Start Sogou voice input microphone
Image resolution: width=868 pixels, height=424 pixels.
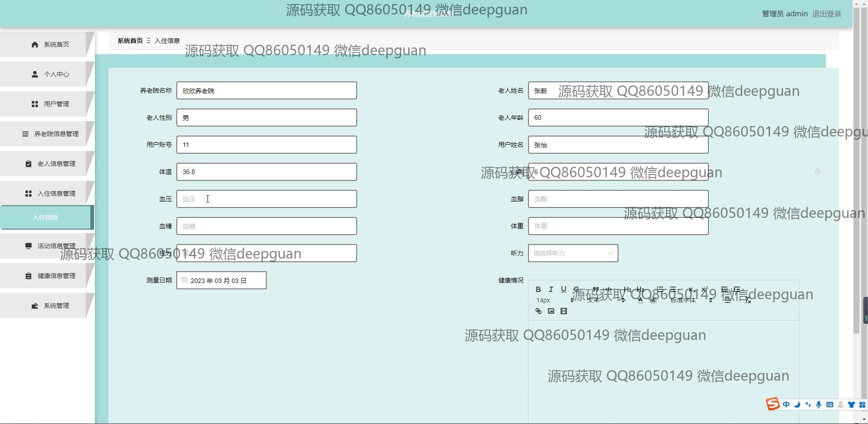pyautogui.click(x=819, y=405)
